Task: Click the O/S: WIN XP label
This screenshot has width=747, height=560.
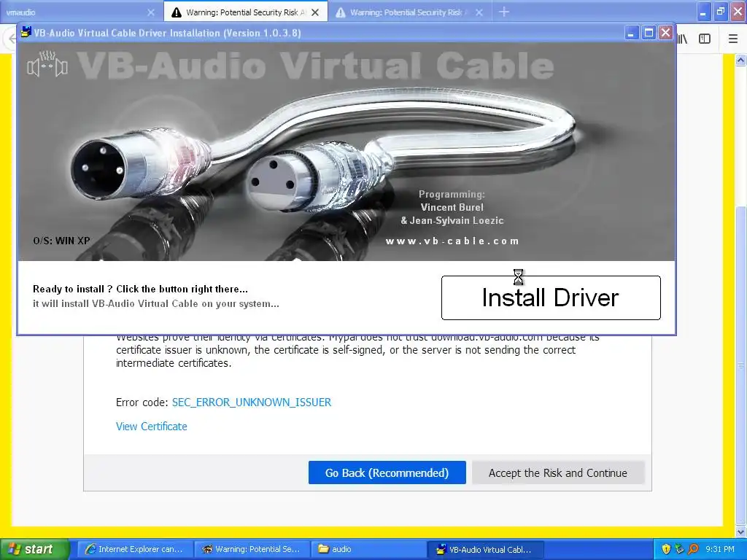Action: [x=61, y=241]
